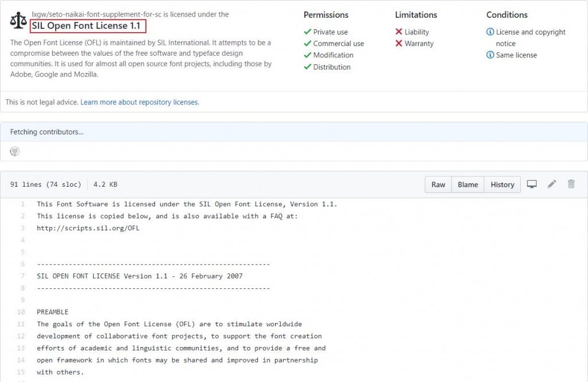Click the trash delete file icon
The image size is (588, 382).
pos(571,184)
